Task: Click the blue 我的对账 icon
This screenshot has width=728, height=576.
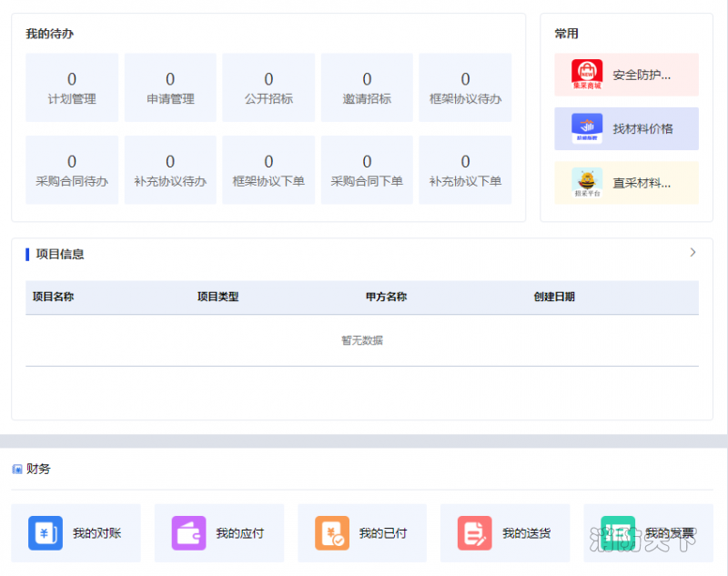Action: tap(45, 533)
